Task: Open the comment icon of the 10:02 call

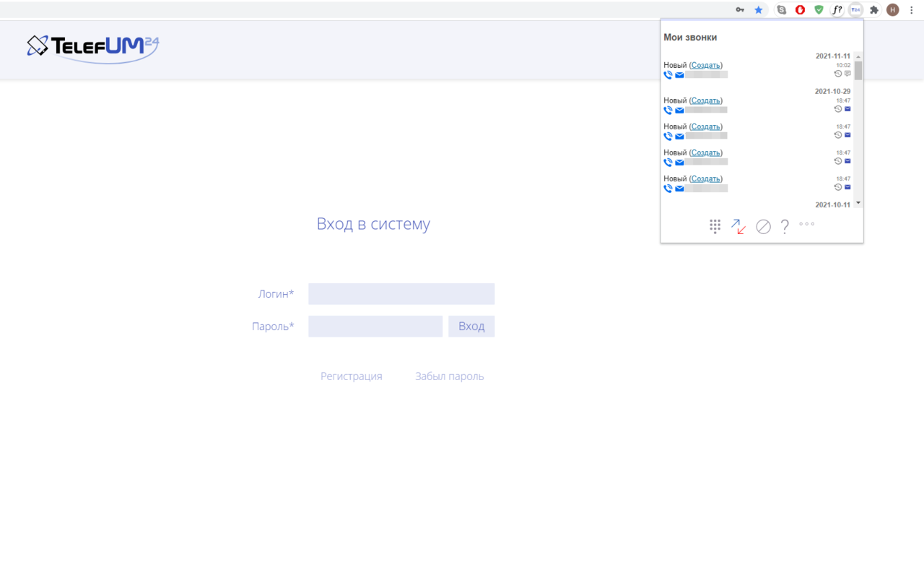Action: click(847, 74)
